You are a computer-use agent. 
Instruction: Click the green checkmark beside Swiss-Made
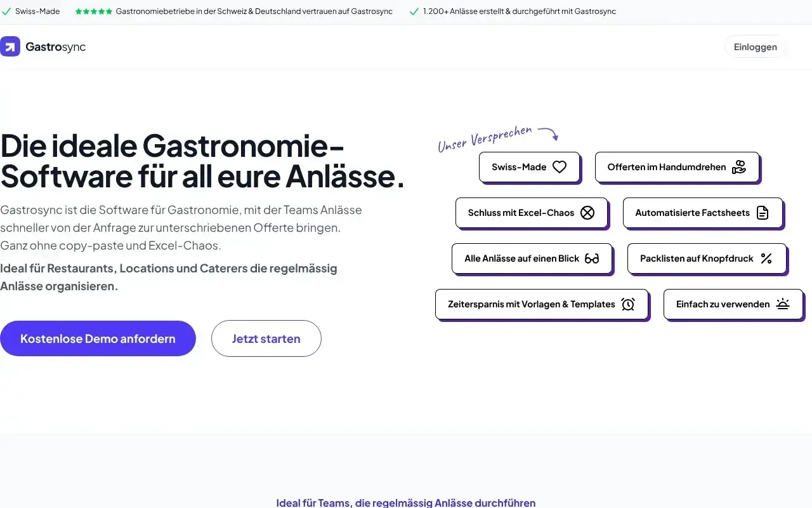(7, 11)
